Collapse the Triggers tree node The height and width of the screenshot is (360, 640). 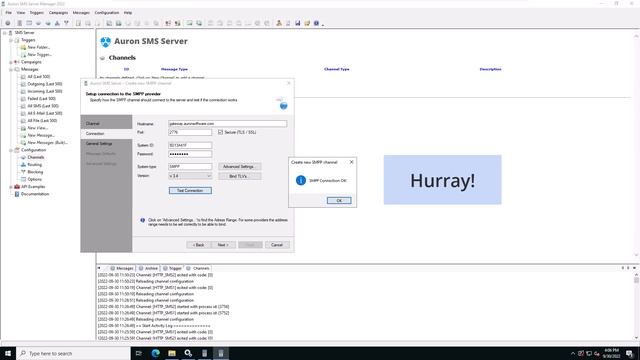coord(11,40)
